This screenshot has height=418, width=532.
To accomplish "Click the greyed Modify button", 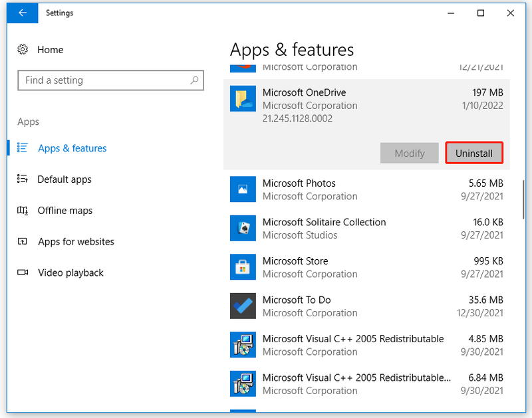I will tap(410, 153).
